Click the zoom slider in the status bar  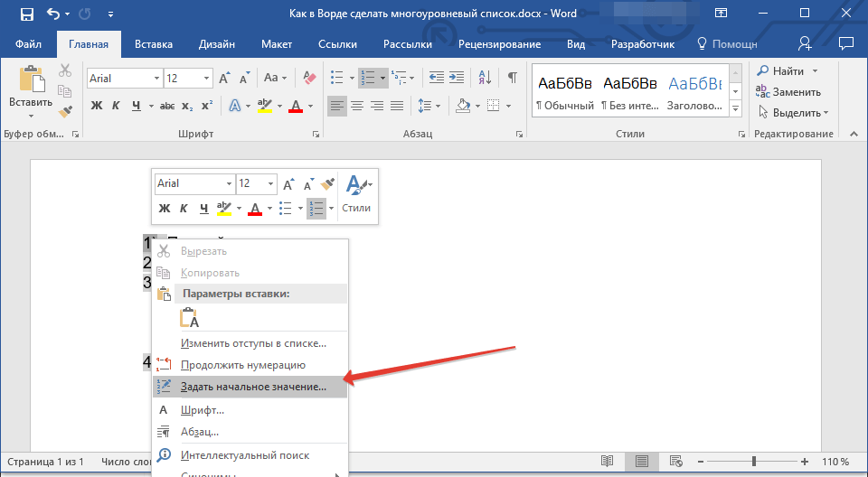tap(752, 462)
